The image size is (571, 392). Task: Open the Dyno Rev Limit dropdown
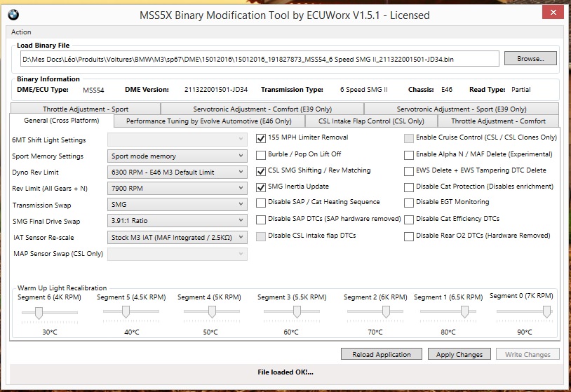pos(177,173)
